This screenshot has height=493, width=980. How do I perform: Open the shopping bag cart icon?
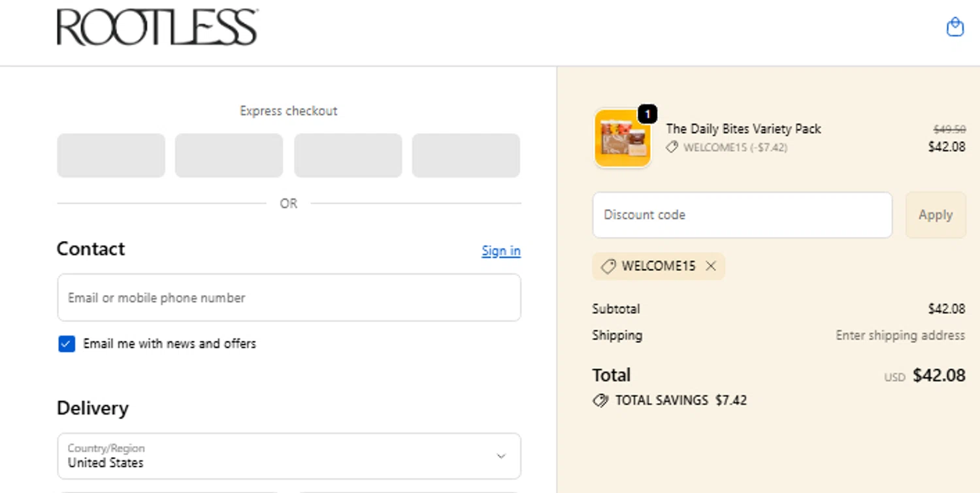tap(955, 27)
